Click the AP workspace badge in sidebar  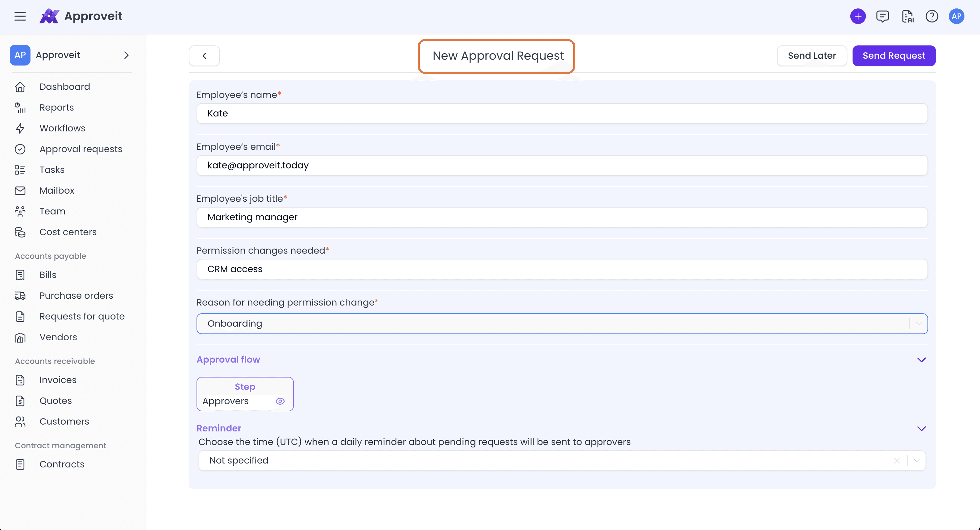point(20,55)
